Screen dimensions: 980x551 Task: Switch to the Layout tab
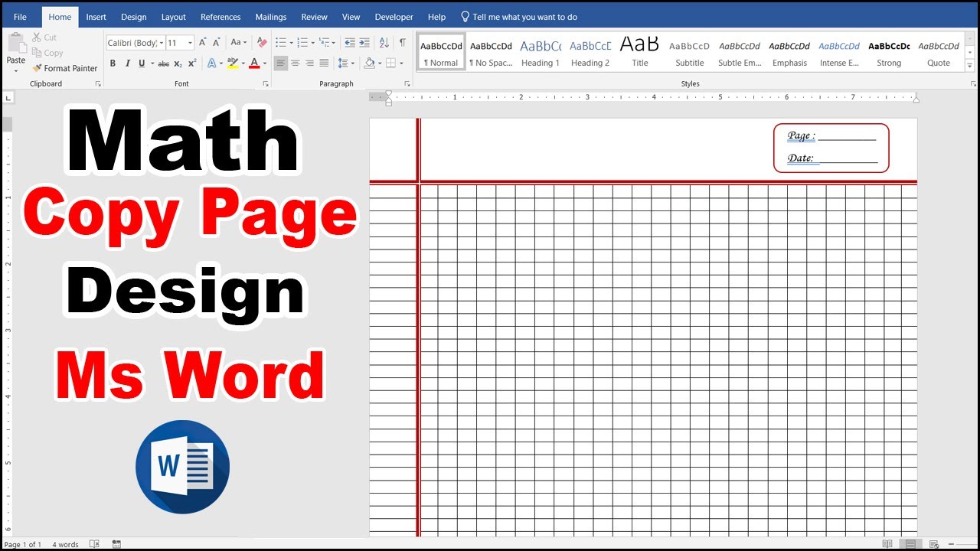point(174,17)
